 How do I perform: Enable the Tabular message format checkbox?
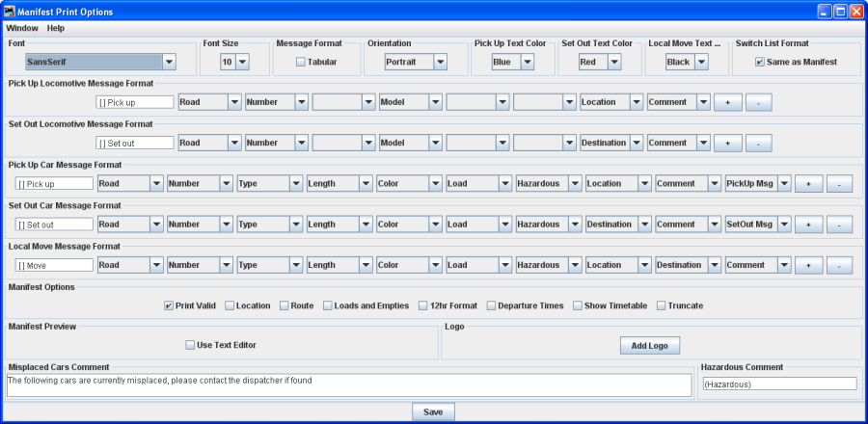(301, 62)
